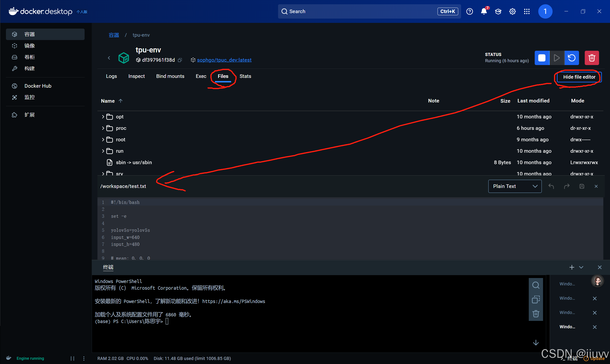Expand the opt folder

[x=103, y=117]
